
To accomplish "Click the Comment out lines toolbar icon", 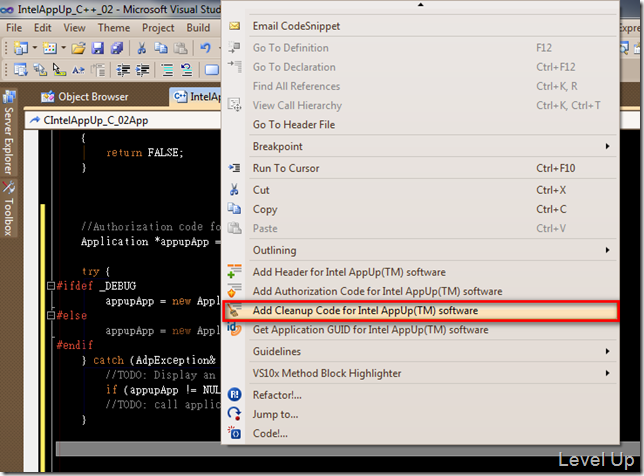I will coord(167,70).
